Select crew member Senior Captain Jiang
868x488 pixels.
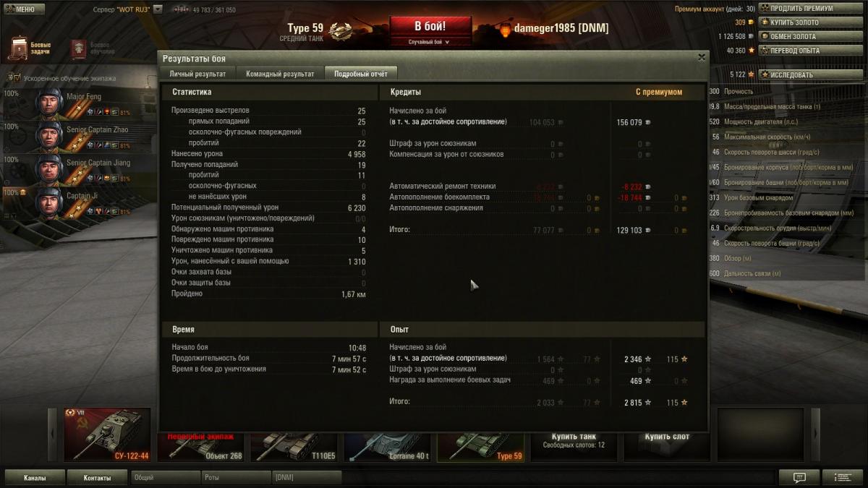pyautogui.click(x=80, y=170)
